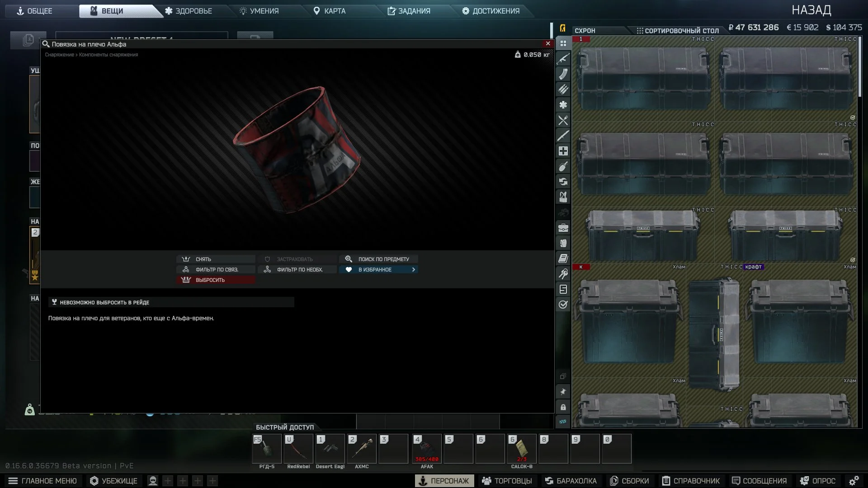Click ПОИСК ПО ПРЕДМЕТУ search button
The height and width of the screenshot is (488, 868).
378,259
